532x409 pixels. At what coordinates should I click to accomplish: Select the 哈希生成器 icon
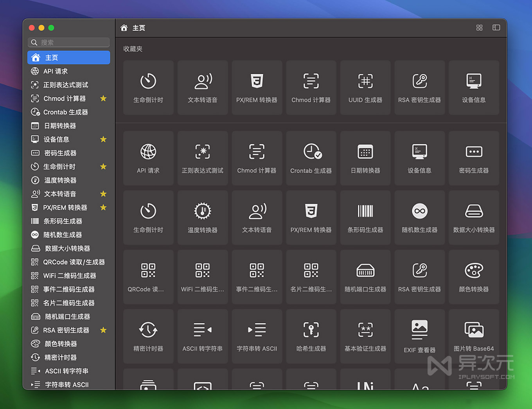coord(311,335)
